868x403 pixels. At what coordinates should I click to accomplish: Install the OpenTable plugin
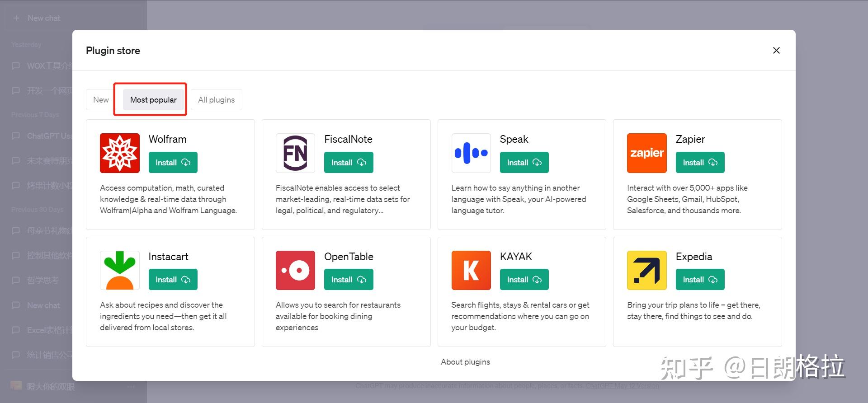click(349, 280)
